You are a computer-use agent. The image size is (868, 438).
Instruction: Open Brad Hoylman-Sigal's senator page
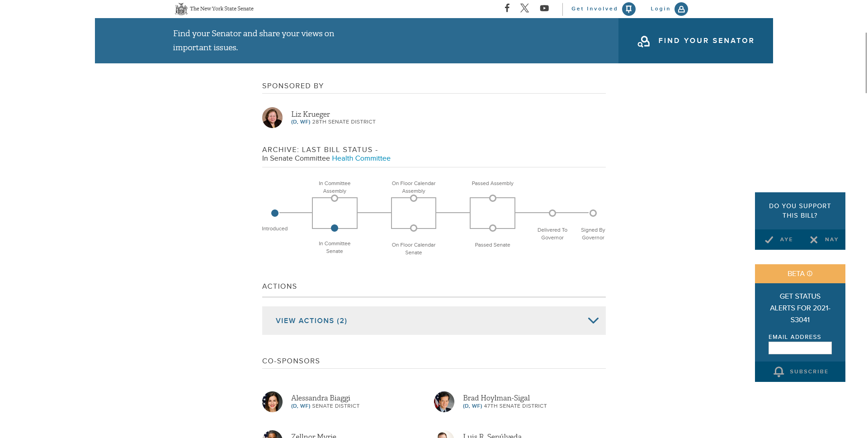(x=496, y=398)
